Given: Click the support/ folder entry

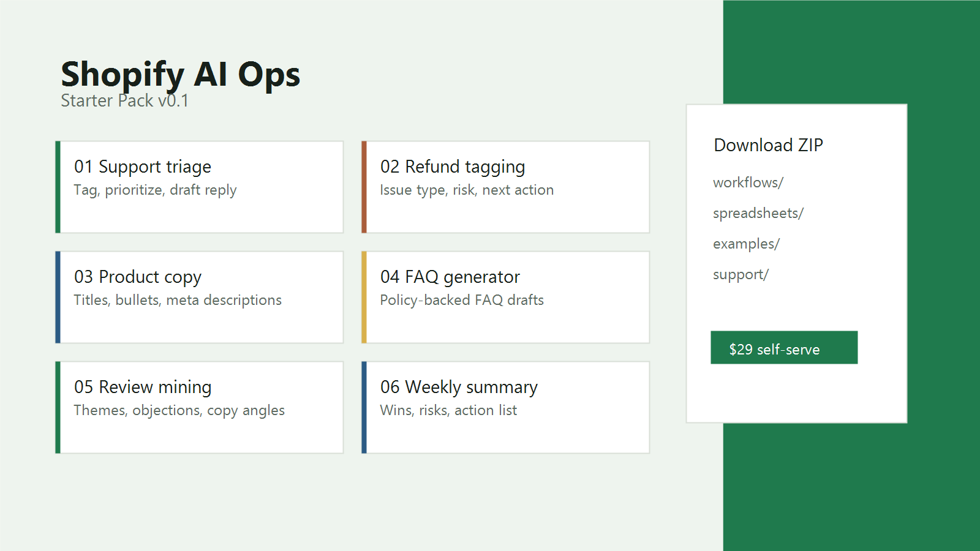Looking at the screenshot, I should point(741,274).
